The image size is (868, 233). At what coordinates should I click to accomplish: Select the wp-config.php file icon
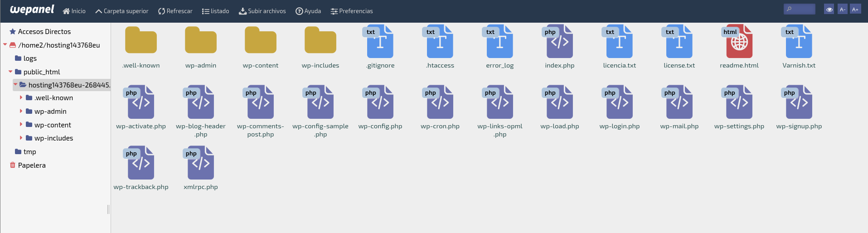tap(378, 102)
